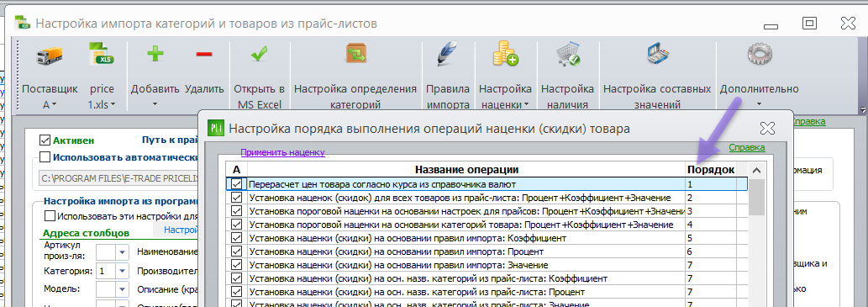Image resolution: width=868 pixels, height=307 pixels.
Task: Click the path field C:\PROGRAM FILES
Action: pyautogui.click(x=118, y=178)
